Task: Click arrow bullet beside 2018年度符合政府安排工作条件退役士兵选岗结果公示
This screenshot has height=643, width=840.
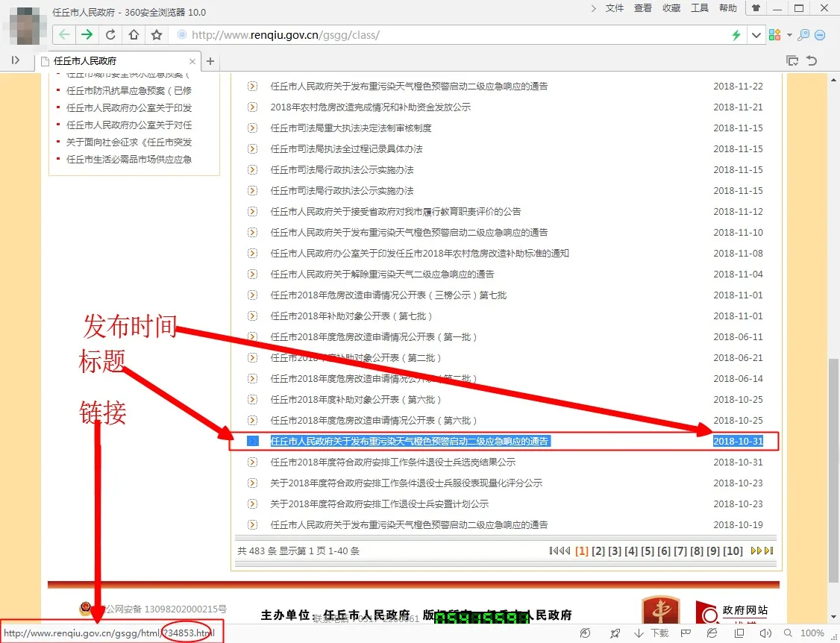Action: 252,462
